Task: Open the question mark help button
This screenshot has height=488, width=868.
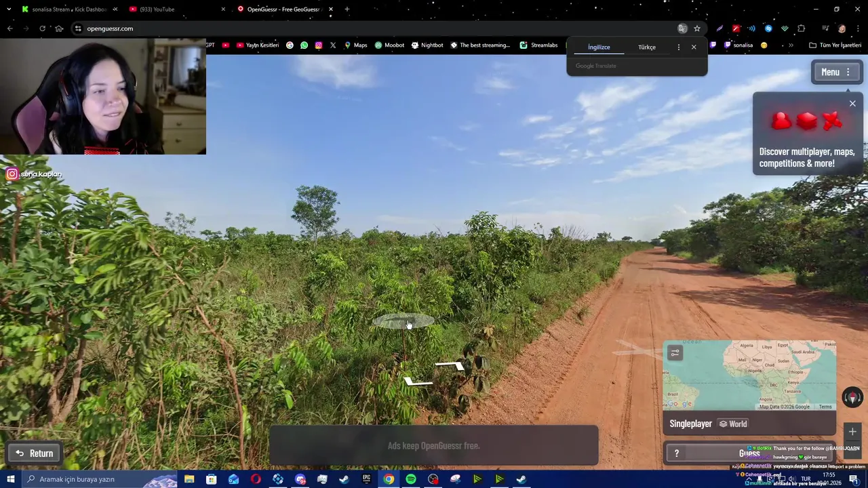Action: (x=676, y=453)
